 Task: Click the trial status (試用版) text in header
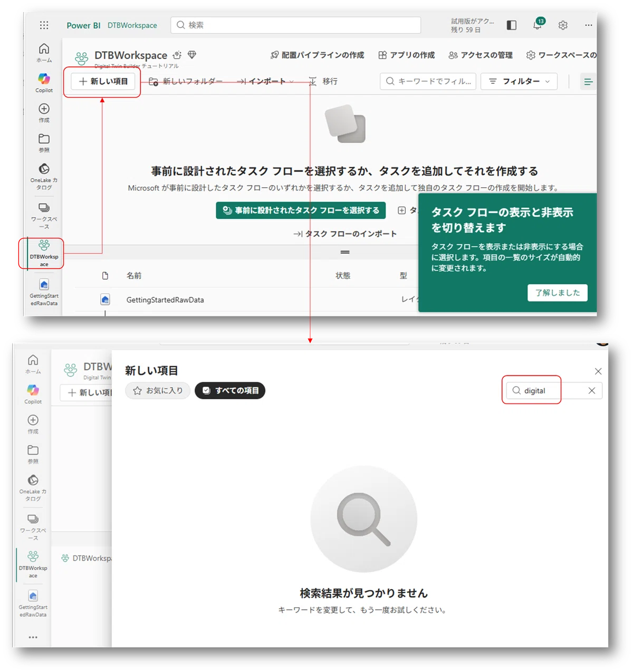point(473,25)
